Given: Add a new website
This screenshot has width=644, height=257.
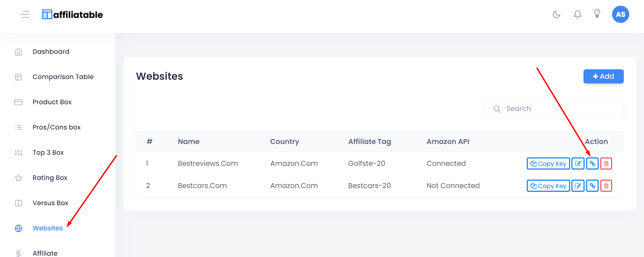Looking at the screenshot, I should 603,76.
